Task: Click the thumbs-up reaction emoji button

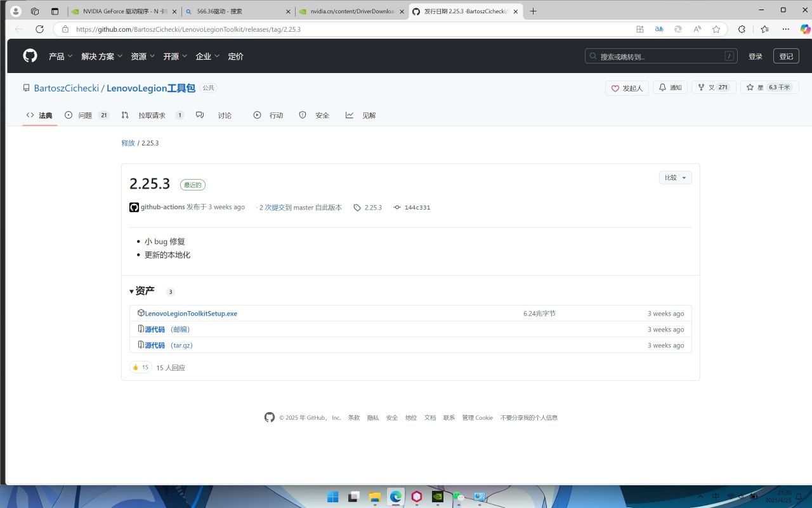Action: coord(140,367)
